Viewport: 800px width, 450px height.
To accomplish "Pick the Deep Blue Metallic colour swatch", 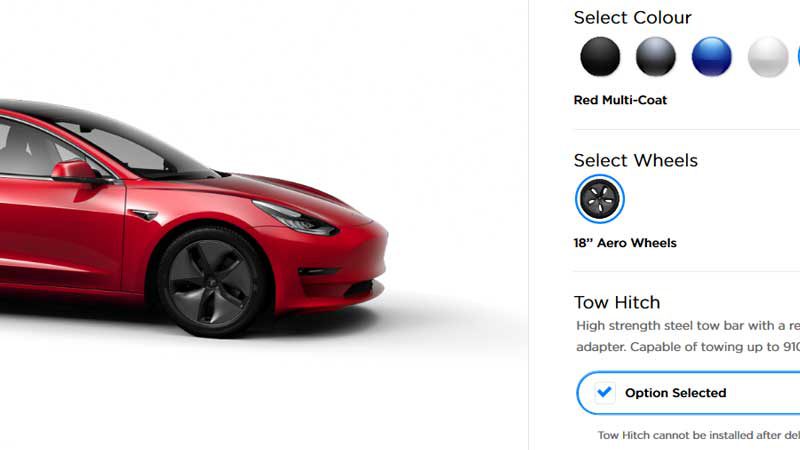I will [712, 57].
